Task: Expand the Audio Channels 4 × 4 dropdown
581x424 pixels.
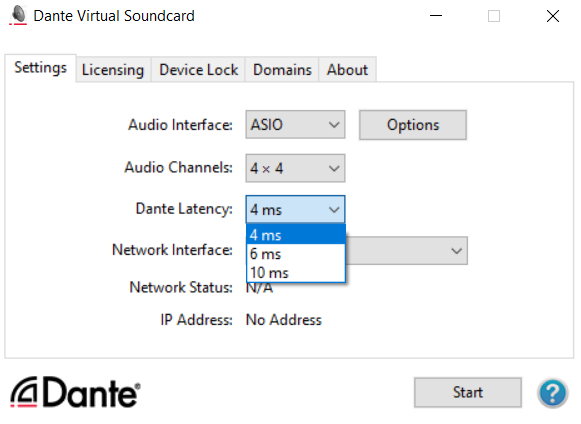Action: 295,168
